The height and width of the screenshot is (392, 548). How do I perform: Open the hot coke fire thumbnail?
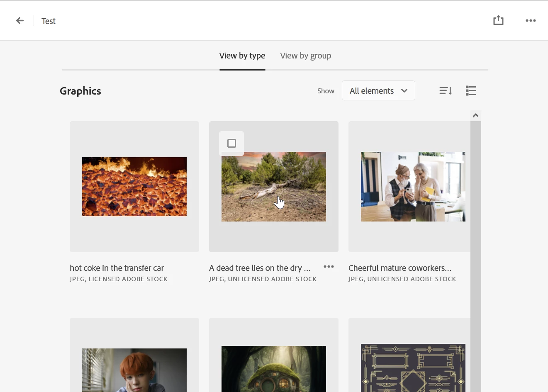(134, 187)
